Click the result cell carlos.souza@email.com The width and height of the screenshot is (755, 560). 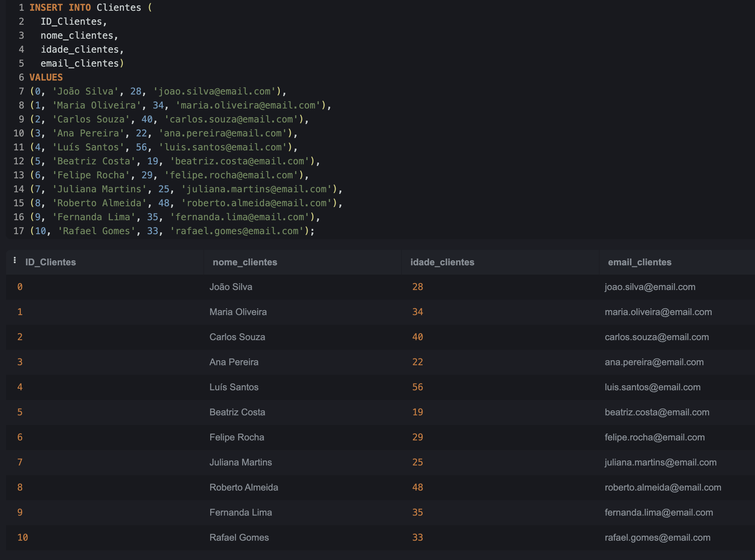point(657,337)
